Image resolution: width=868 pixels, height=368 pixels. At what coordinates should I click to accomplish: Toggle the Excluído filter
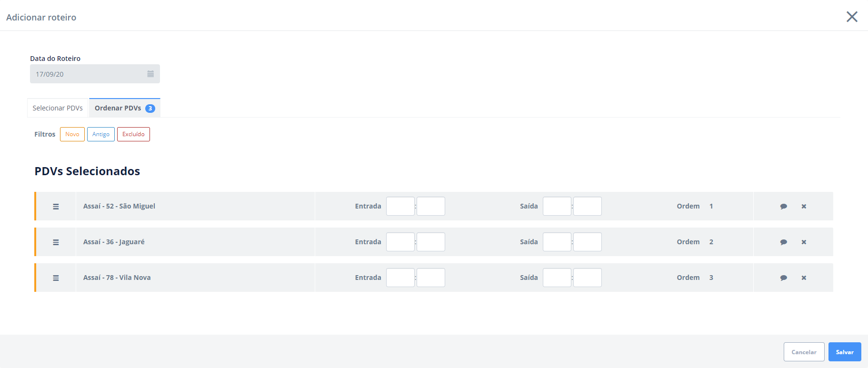(133, 134)
